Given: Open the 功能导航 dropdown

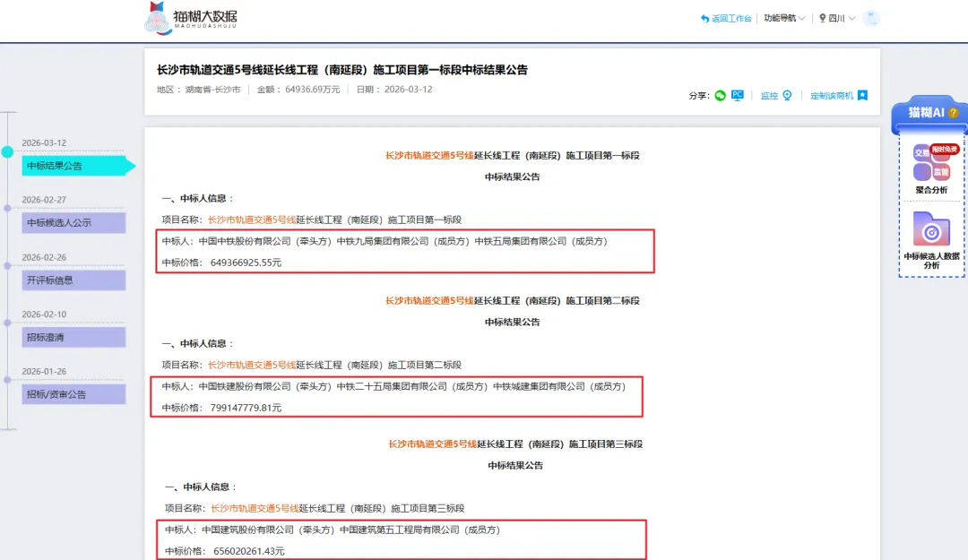Looking at the screenshot, I should (784, 18).
